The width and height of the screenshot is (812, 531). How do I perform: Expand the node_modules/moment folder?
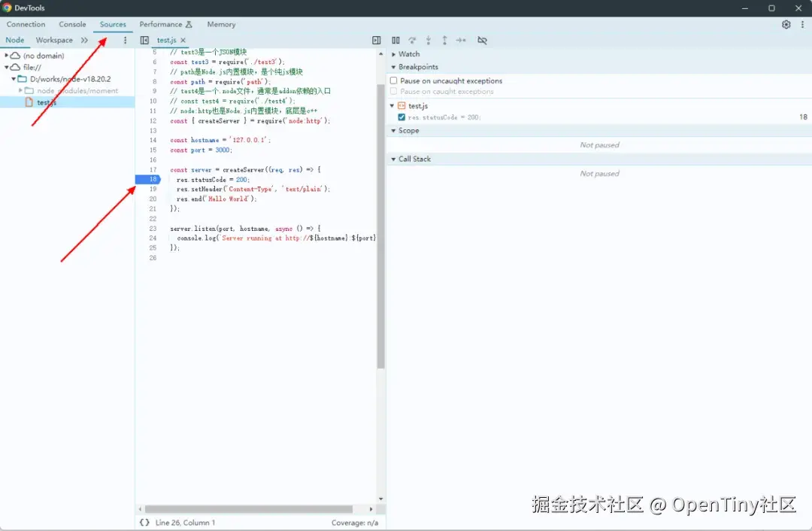click(21, 91)
